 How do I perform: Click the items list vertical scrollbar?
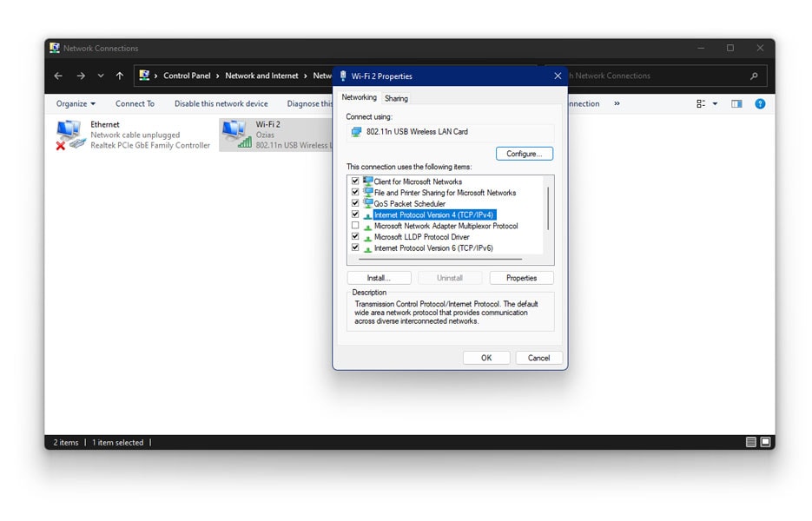[x=548, y=208]
